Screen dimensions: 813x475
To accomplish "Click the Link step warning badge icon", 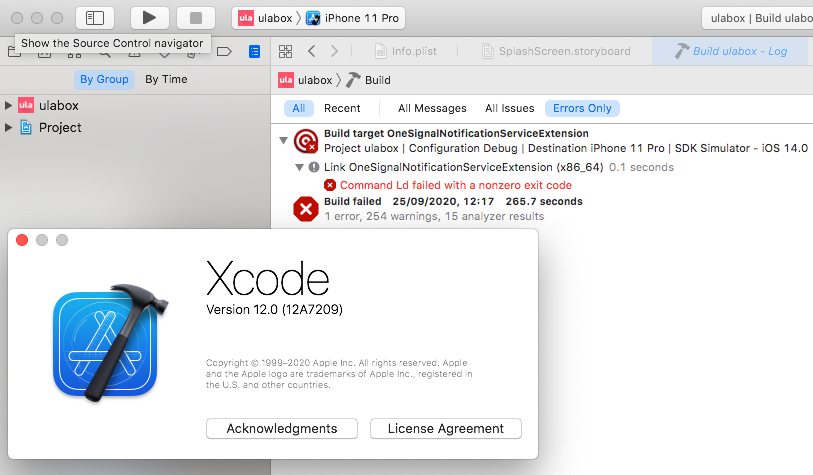I will click(x=314, y=167).
